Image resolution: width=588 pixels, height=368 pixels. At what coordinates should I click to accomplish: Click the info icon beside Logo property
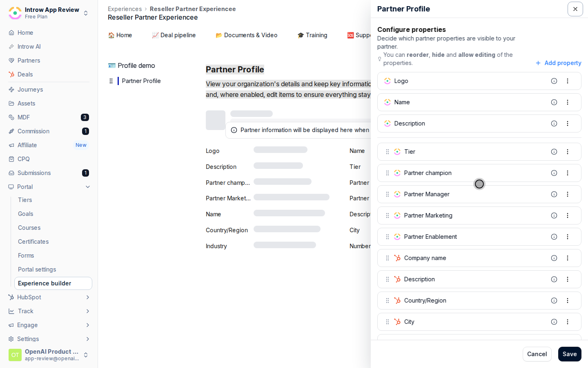(x=554, y=81)
